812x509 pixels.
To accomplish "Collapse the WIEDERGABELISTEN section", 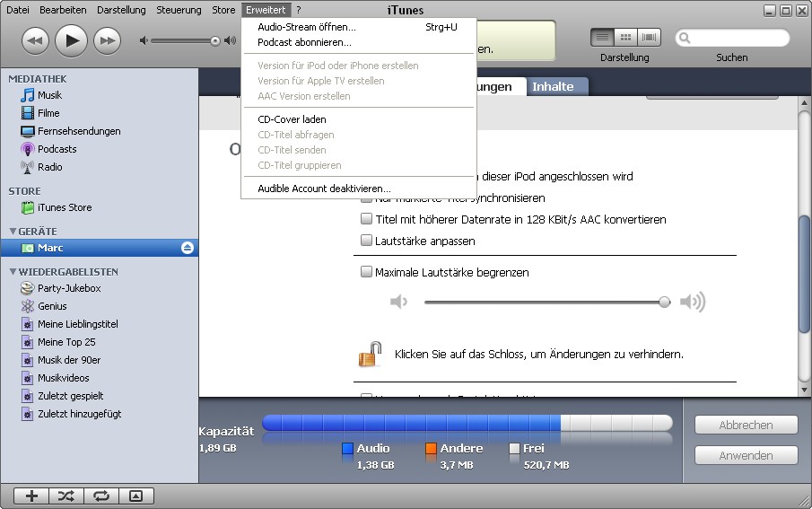I will click(13, 272).
